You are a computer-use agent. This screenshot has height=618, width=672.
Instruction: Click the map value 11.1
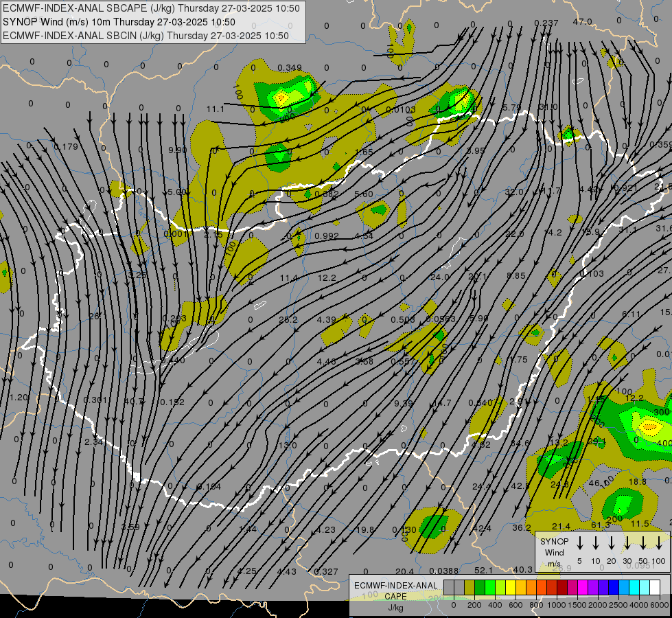(x=215, y=109)
